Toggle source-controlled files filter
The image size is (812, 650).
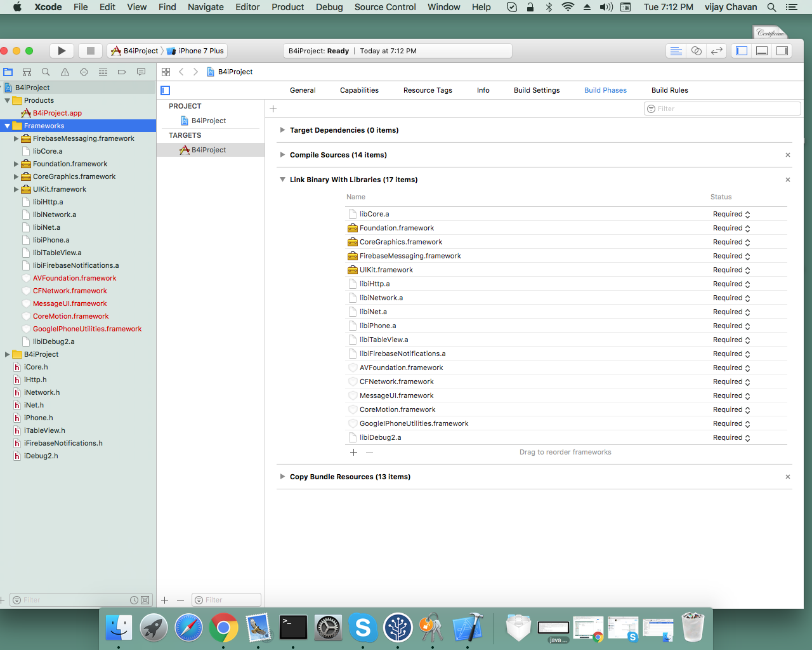(145, 600)
